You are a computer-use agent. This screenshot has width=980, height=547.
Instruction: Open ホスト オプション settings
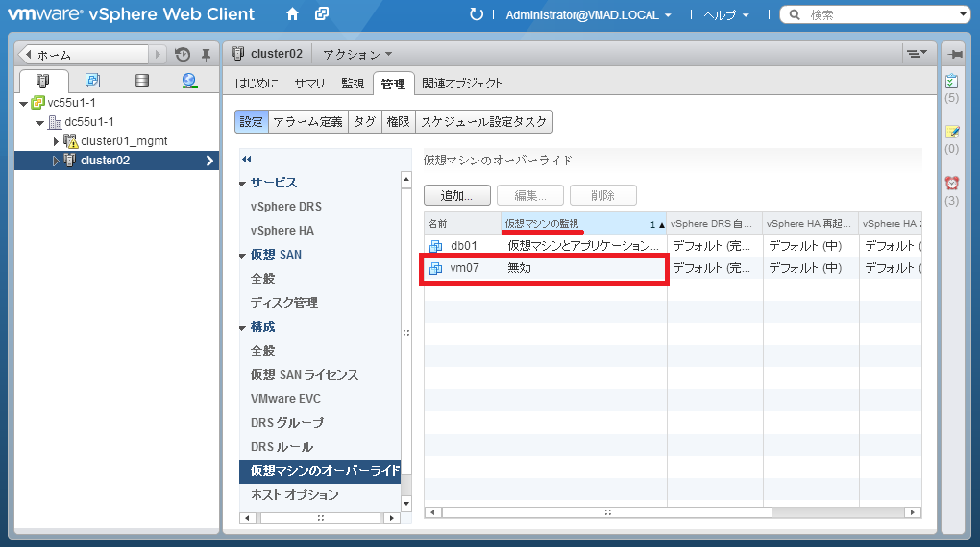click(x=294, y=494)
